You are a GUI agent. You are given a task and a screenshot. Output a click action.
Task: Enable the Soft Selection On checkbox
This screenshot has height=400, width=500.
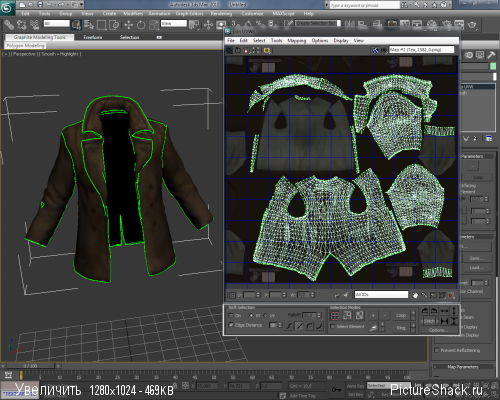231,315
